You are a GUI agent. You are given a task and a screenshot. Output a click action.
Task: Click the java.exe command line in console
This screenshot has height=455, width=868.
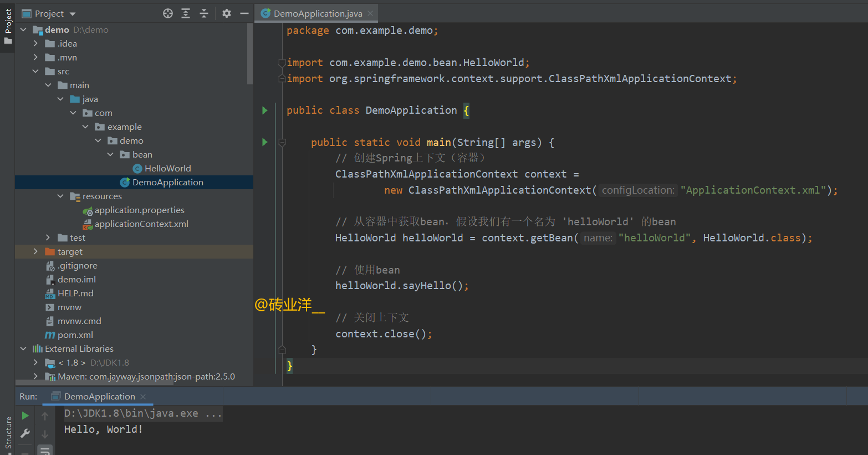click(x=143, y=413)
